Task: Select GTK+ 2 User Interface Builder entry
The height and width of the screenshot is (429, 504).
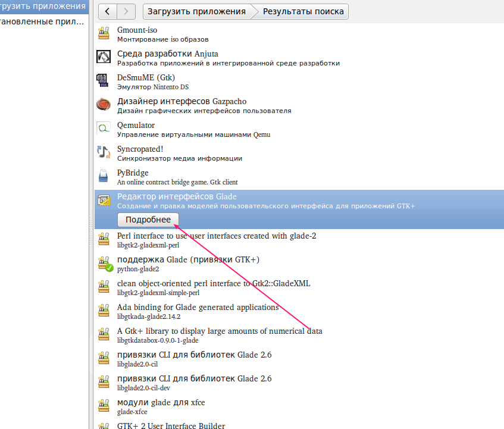Action: pyautogui.click(x=171, y=425)
